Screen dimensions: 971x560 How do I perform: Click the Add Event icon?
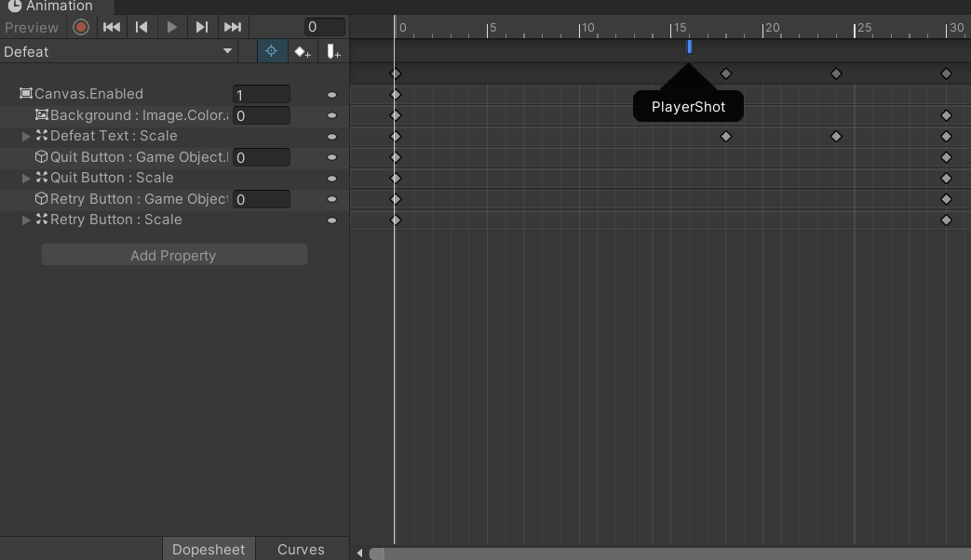click(333, 52)
